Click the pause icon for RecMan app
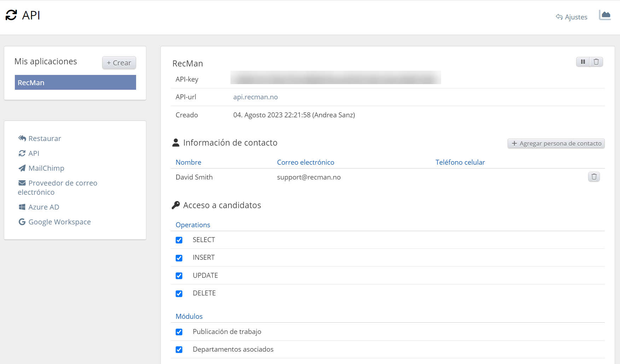The height and width of the screenshot is (364, 620). [x=583, y=62]
